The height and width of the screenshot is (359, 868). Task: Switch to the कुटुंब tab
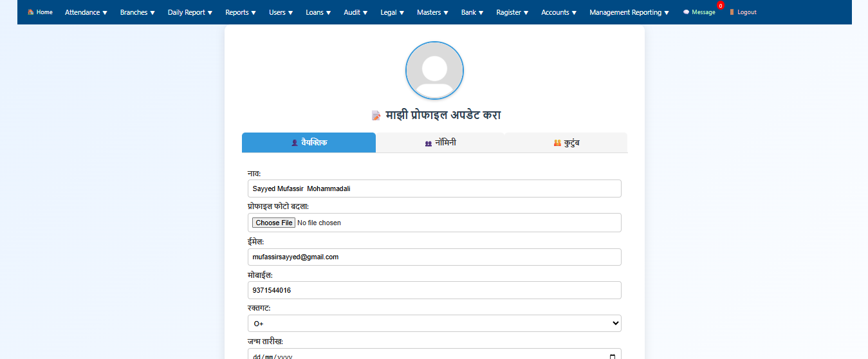click(566, 143)
